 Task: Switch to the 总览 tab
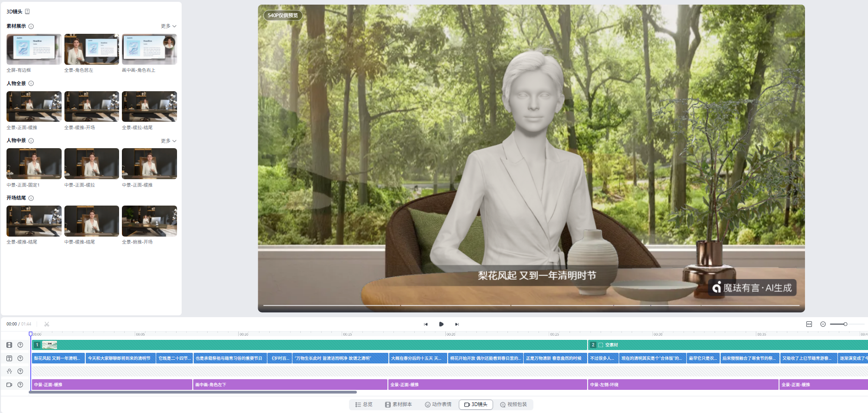coord(364,405)
